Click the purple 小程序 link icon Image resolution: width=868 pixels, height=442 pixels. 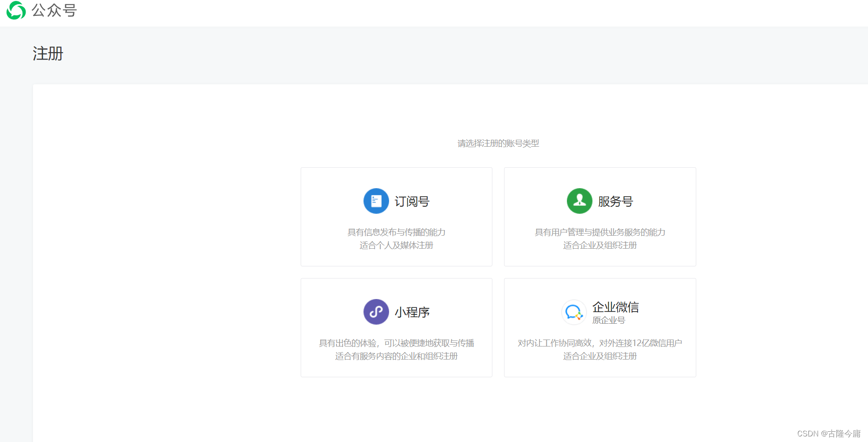click(x=376, y=312)
